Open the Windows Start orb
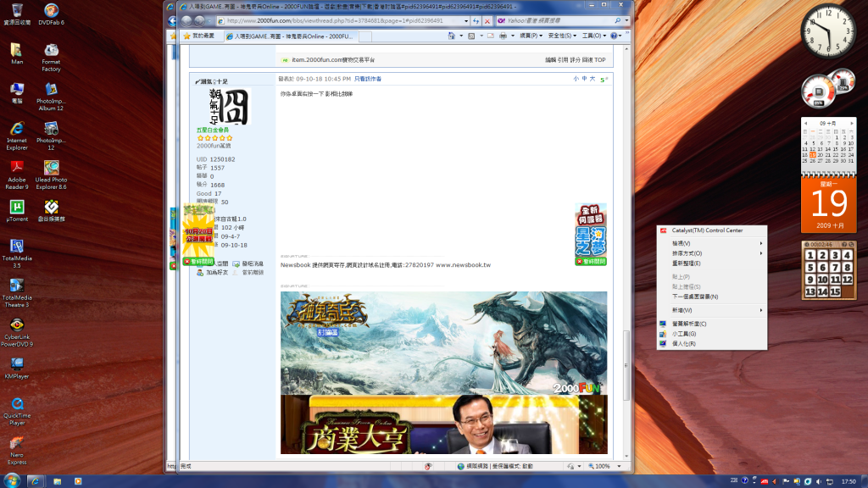This screenshot has height=488, width=868. 12,480
